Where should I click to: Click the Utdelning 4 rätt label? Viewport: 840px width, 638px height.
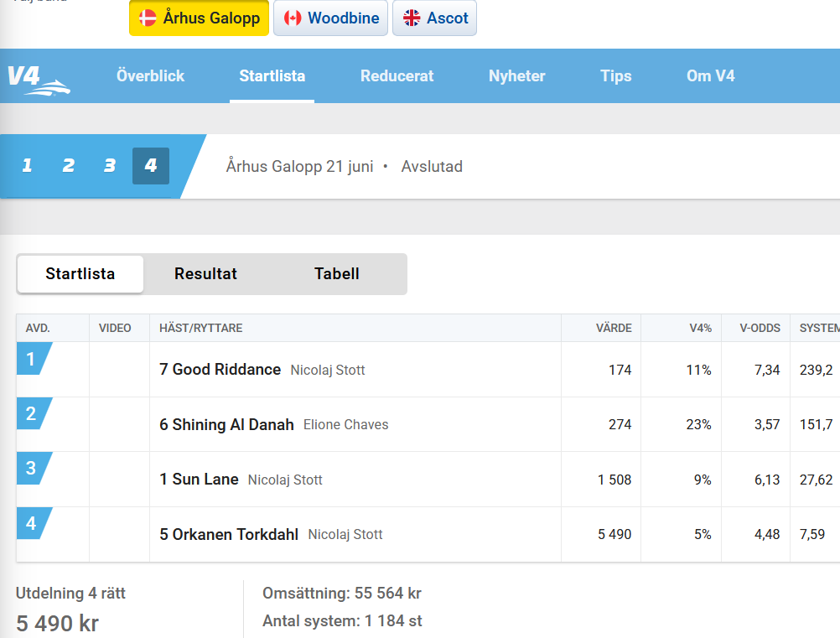(x=70, y=594)
